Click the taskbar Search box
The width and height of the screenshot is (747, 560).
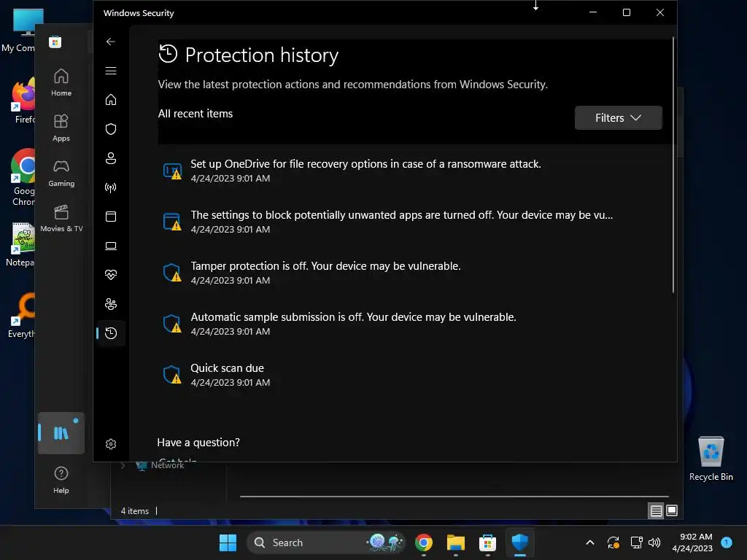(x=326, y=542)
